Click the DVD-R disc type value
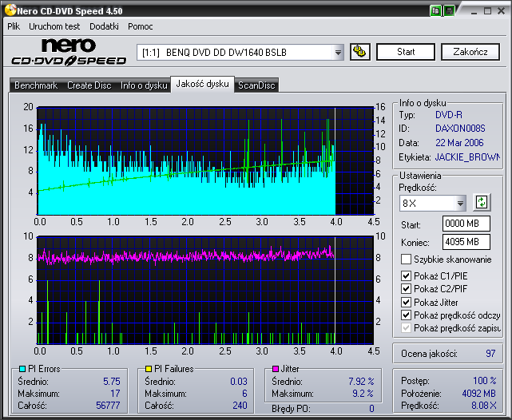Image resolution: width=512 pixels, height=420 pixels. [x=449, y=115]
